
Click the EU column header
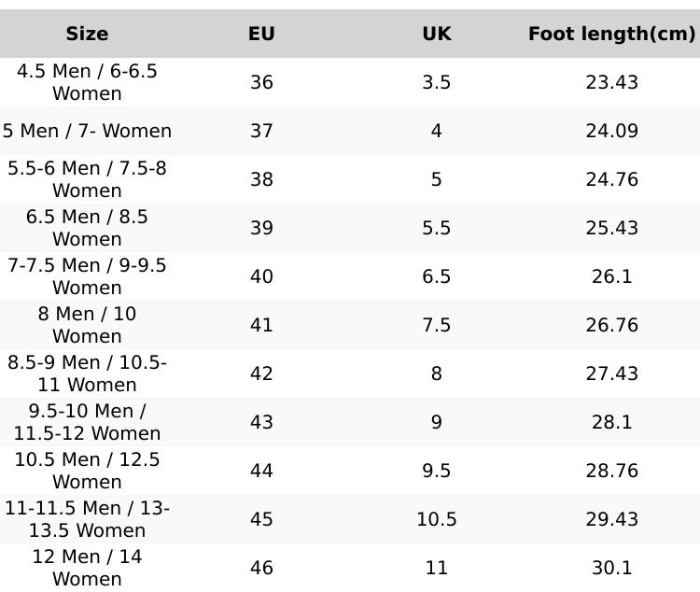(261, 35)
